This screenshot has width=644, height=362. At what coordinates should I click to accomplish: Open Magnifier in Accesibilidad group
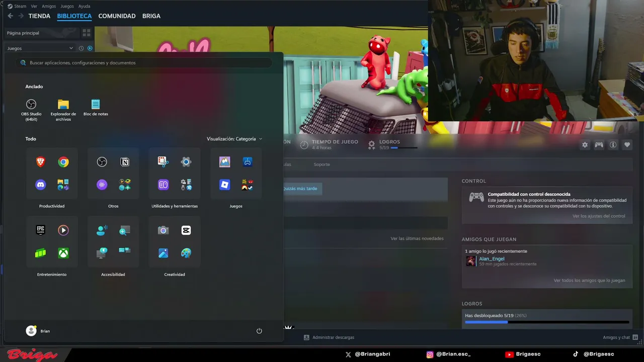(x=125, y=230)
